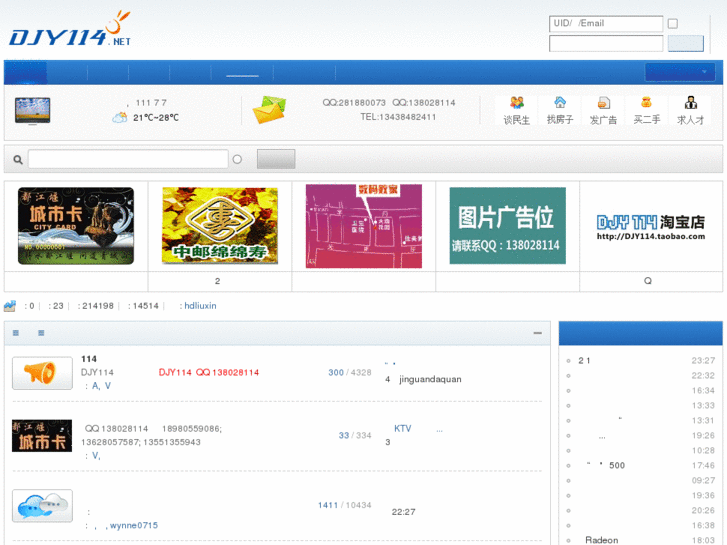727x545 pixels.
Task: Click the weather cloud-and-sun icon
Action: 120,117
